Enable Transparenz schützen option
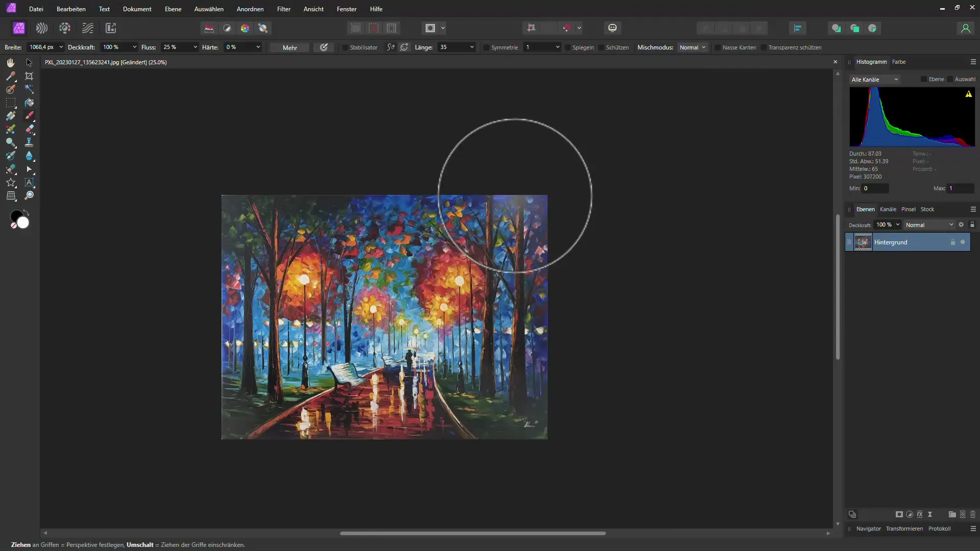Screen dimensions: 980x551 click(764, 47)
